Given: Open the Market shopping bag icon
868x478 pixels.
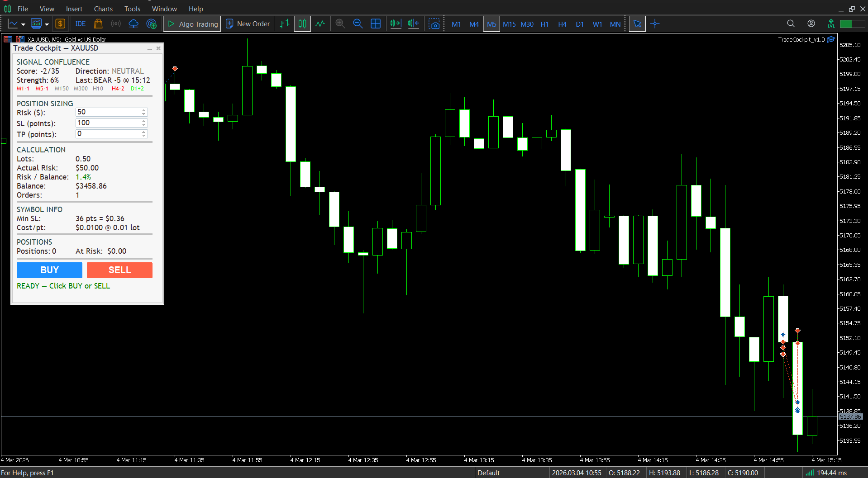Looking at the screenshot, I should pos(98,24).
